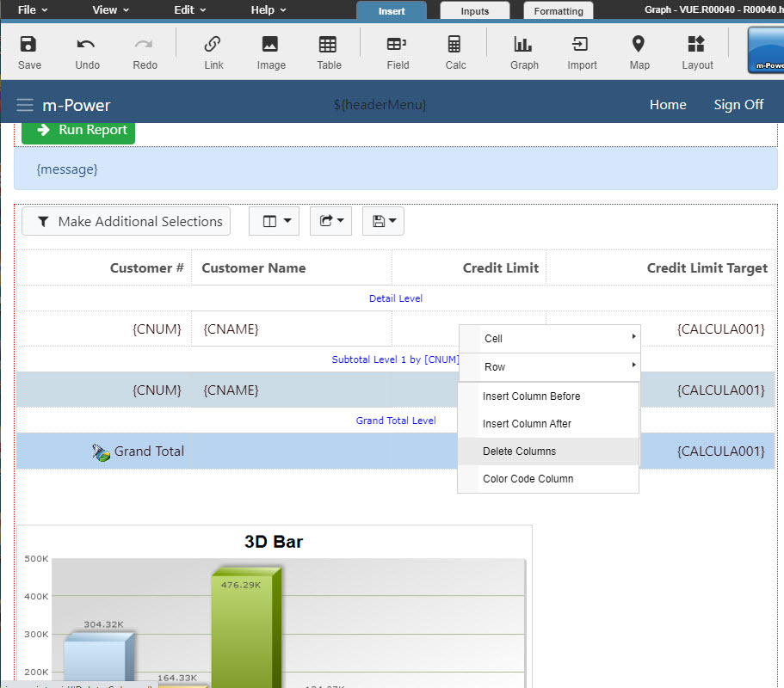Image resolution: width=784 pixels, height=688 pixels.
Task: Open the column chooser dropdown
Action: coord(274,221)
